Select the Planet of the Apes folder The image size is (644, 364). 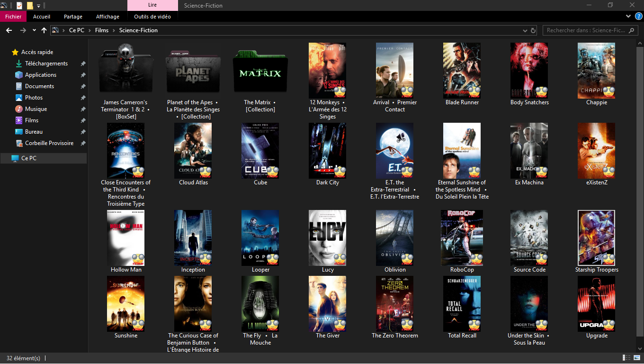pos(193,70)
